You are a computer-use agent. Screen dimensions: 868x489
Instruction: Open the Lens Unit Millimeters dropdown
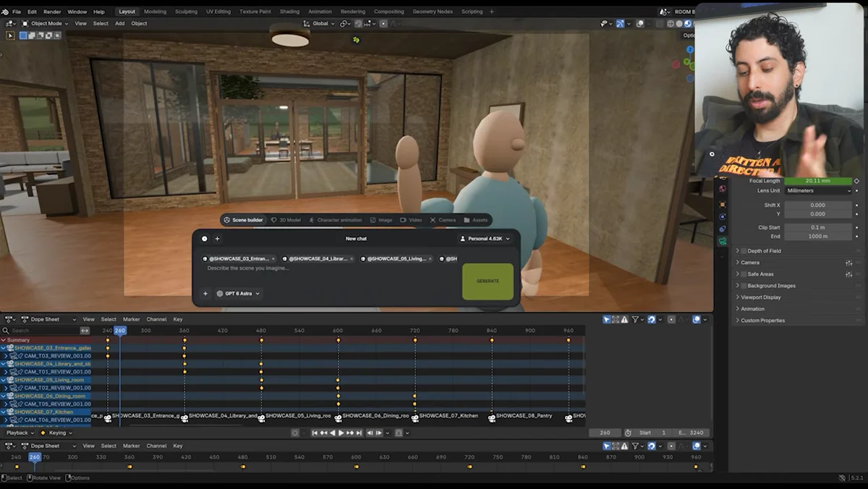coord(818,190)
